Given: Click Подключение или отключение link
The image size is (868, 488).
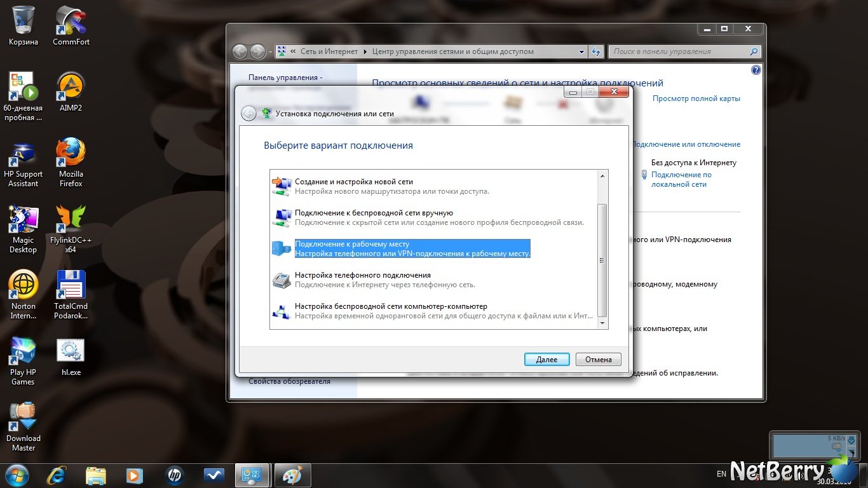Looking at the screenshot, I should [686, 144].
